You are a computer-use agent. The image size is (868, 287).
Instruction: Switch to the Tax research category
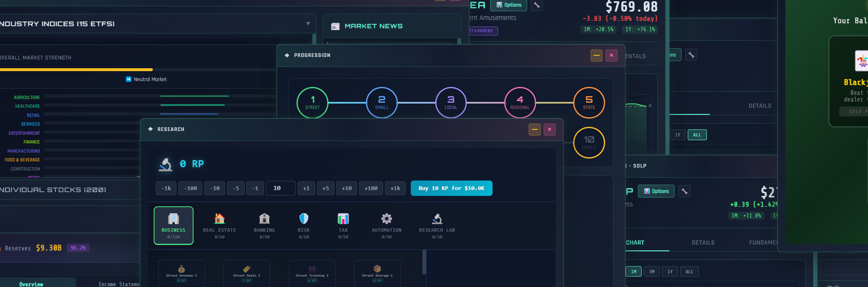pos(343,225)
